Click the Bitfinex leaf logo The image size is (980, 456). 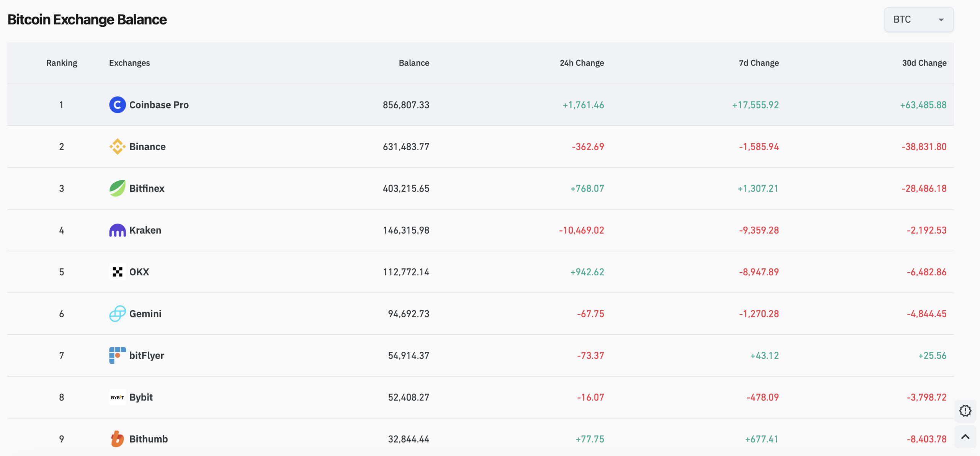click(117, 188)
